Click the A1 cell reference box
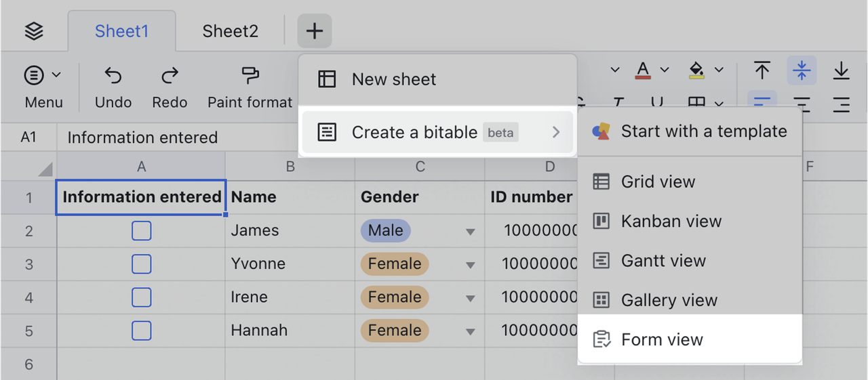 click(x=28, y=138)
